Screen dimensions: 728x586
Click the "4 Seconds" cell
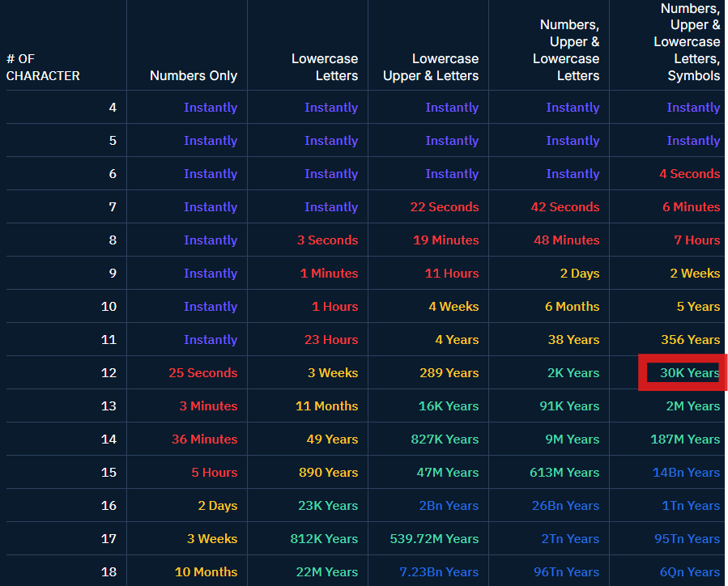(689, 174)
